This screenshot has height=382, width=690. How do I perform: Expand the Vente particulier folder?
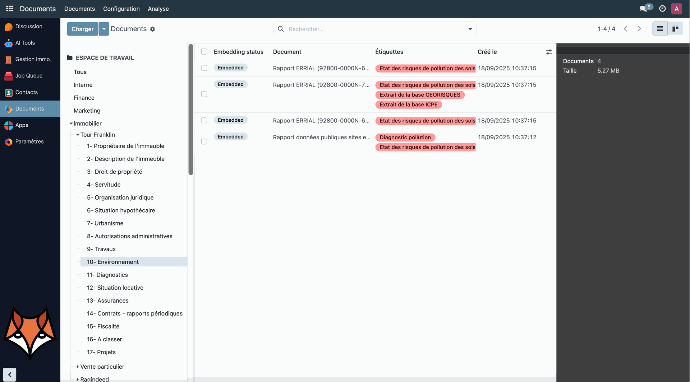(78, 367)
